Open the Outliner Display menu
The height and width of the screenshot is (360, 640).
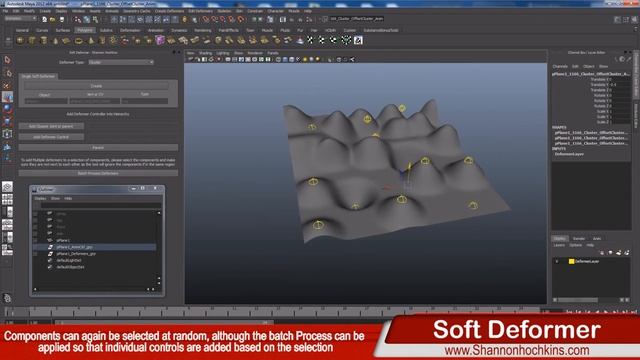[40, 198]
